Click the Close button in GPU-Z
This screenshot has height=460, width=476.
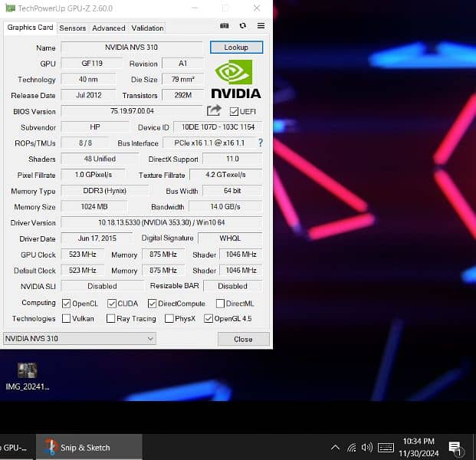243,339
